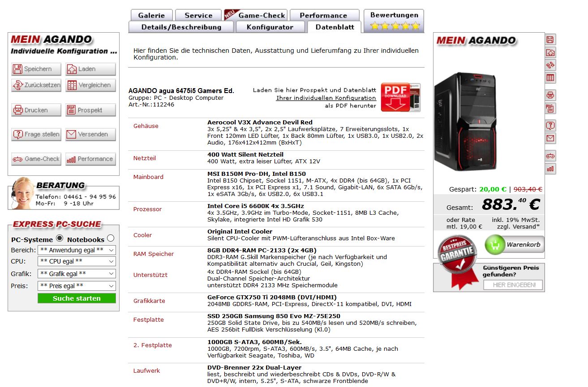The image size is (588, 387).
Task: Click the Zurücksetzen button
Action: click(36, 85)
